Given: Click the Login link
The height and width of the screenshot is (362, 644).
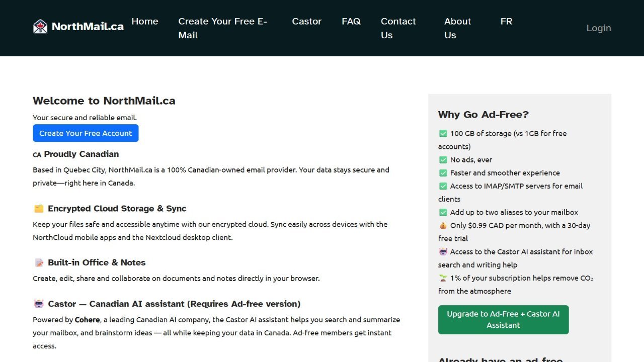Looking at the screenshot, I should click(599, 28).
